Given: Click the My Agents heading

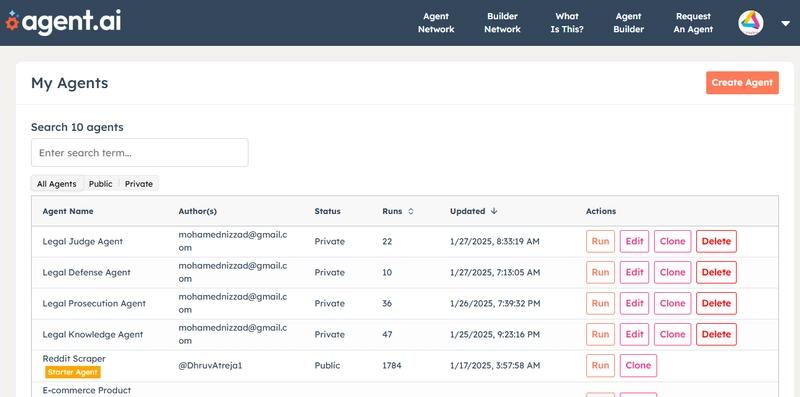Looking at the screenshot, I should [x=69, y=83].
